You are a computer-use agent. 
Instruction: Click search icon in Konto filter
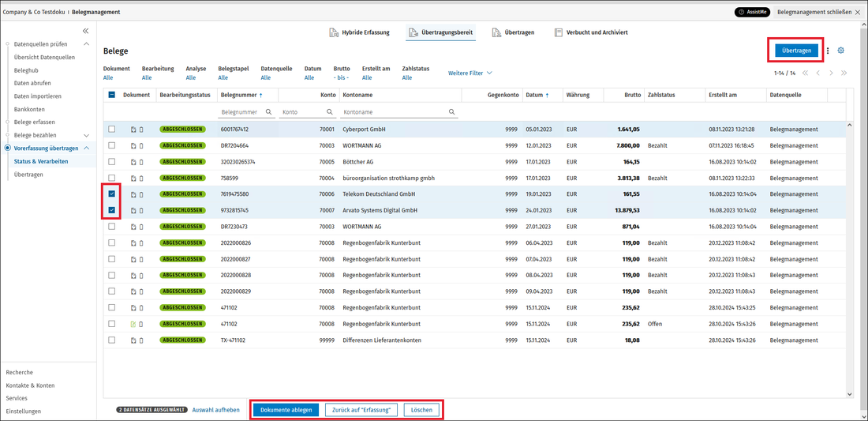click(329, 112)
